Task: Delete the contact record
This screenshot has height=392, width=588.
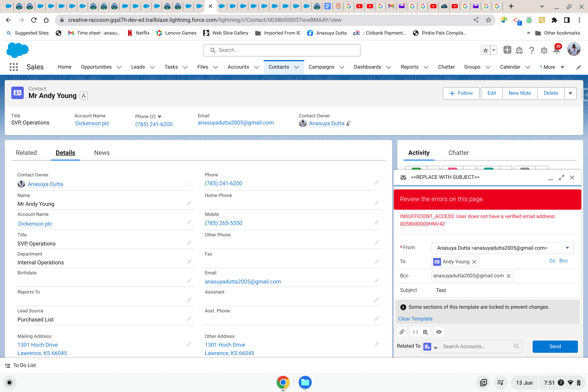Action: click(x=551, y=94)
